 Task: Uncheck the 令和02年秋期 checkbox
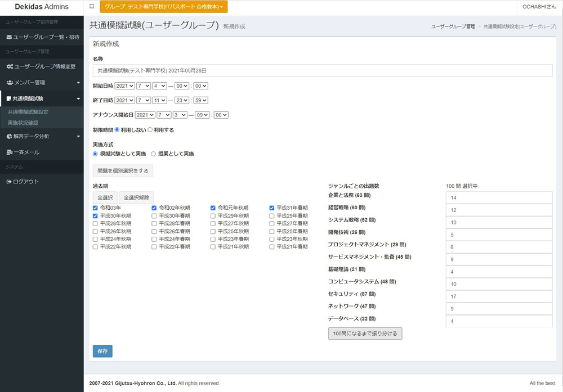point(154,208)
